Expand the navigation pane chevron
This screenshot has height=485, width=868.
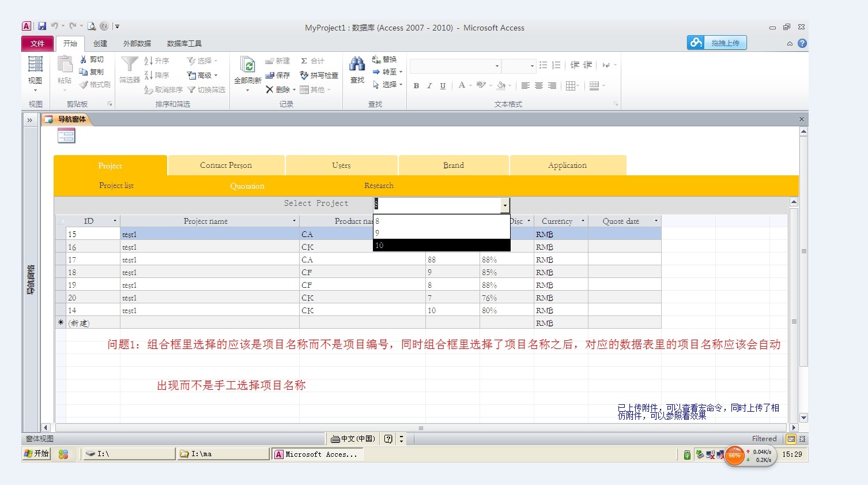pos(29,120)
